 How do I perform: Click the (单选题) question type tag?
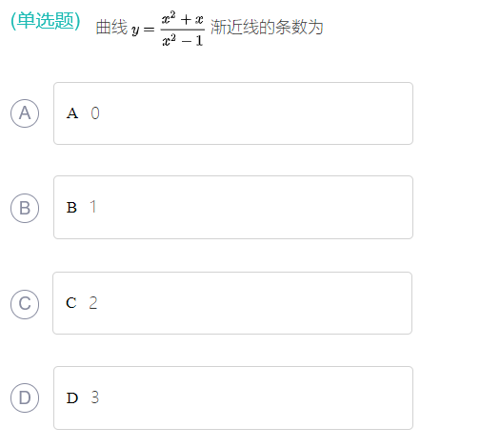click(46, 21)
